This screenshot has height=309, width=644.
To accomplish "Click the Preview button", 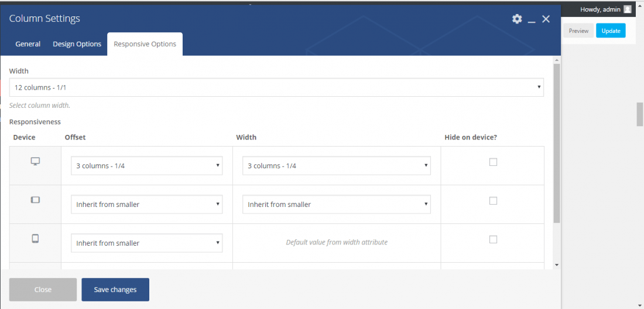I will pos(578,31).
